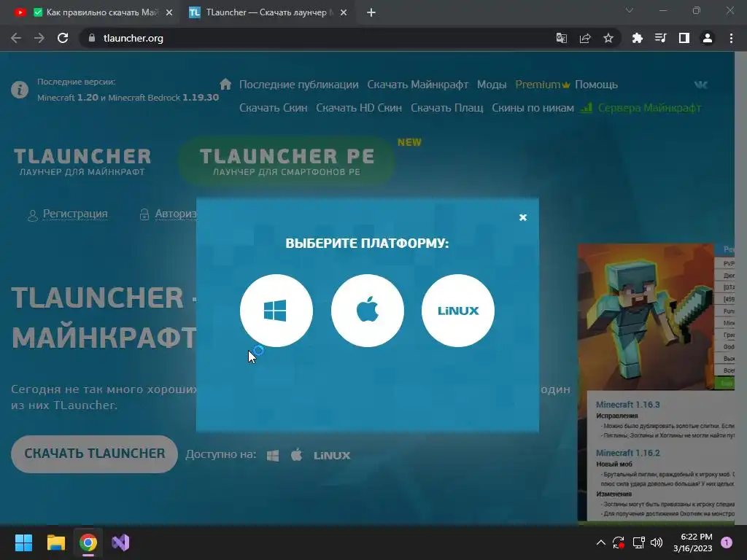Choose the Windows platform in the dialog
The image size is (747, 560).
coord(276,311)
